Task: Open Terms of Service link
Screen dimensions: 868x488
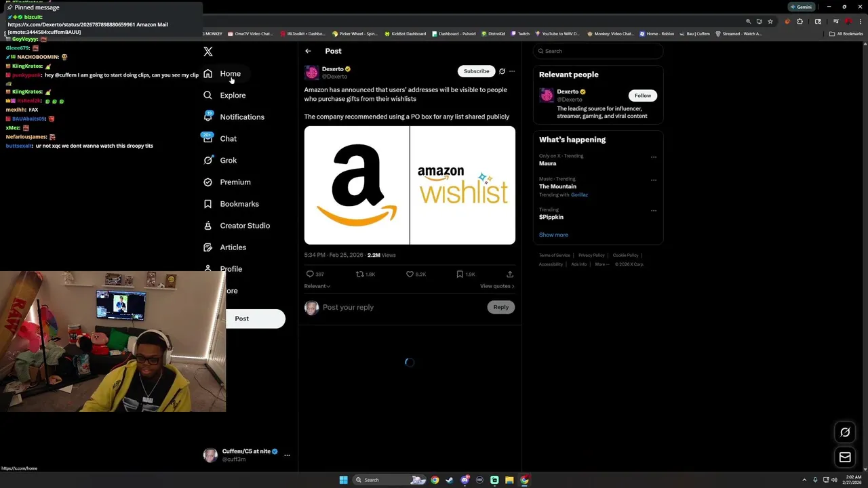Action: [x=554, y=255]
